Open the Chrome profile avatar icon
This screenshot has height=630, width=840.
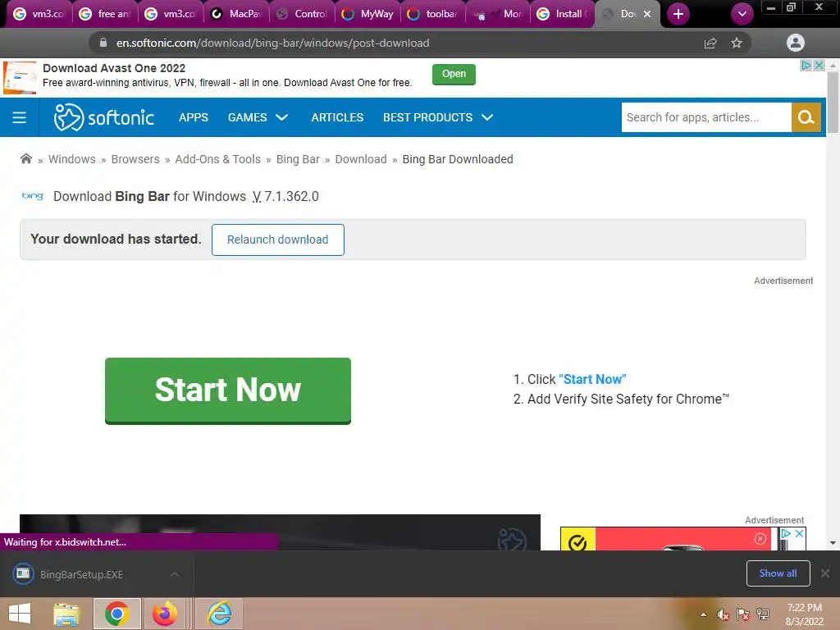796,43
